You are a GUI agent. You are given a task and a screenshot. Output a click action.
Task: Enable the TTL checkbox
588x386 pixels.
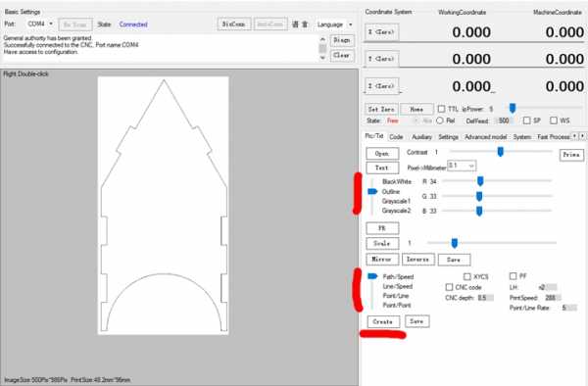(x=441, y=109)
